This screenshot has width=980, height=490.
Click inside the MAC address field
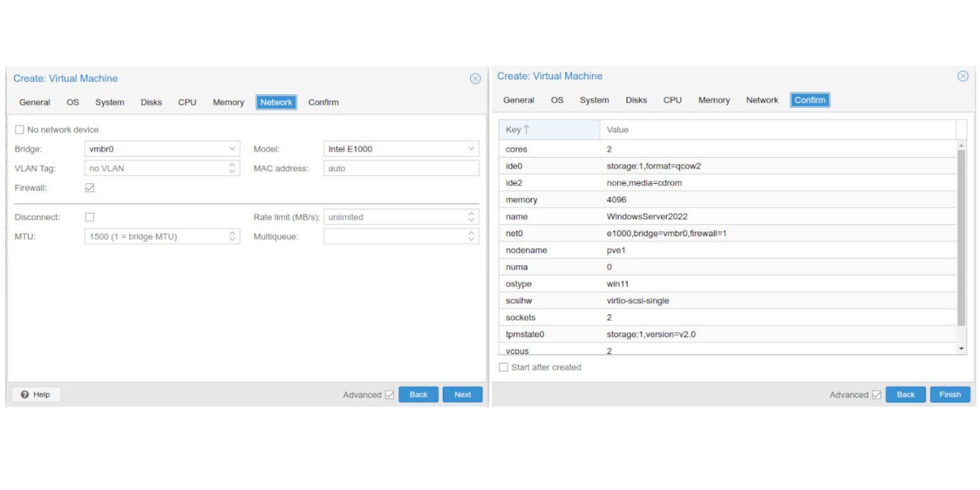pyautogui.click(x=396, y=168)
